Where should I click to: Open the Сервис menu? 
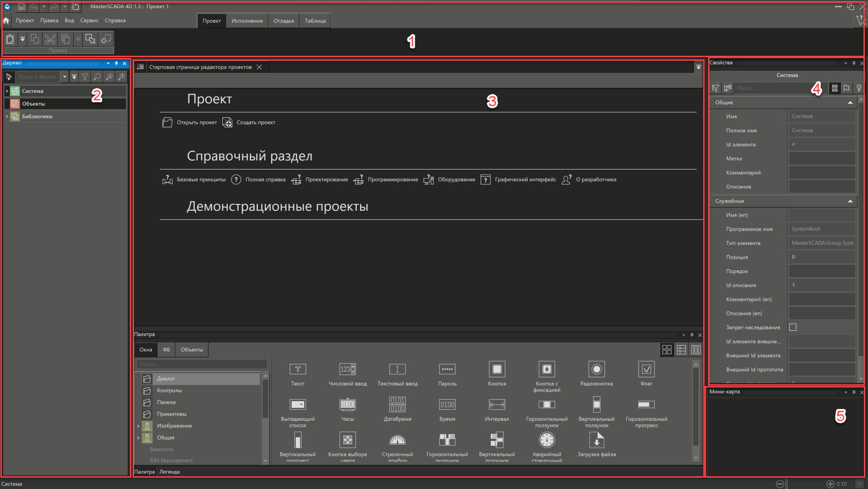click(x=89, y=20)
